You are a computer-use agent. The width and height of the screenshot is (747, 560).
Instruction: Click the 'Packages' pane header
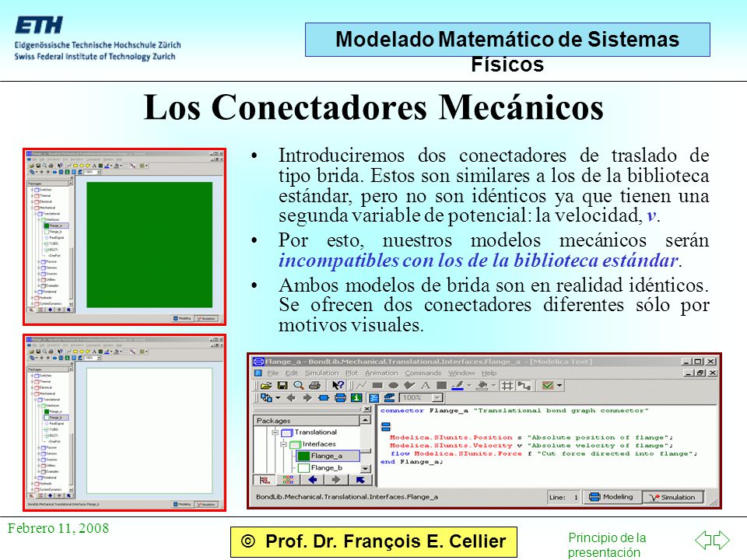click(x=307, y=421)
